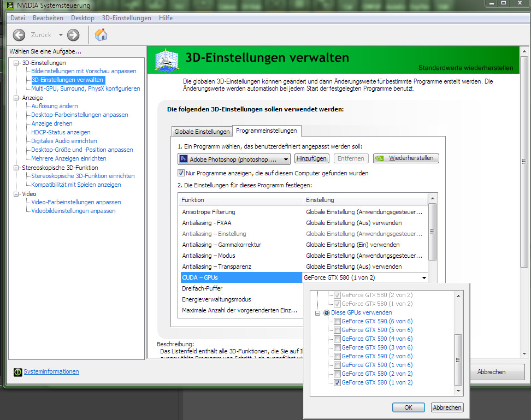The image size is (531, 420).
Task: Click the GPU popup scroll-up arrow
Action: click(458, 296)
